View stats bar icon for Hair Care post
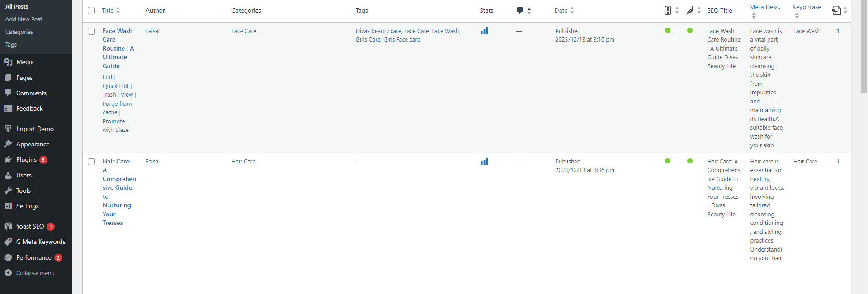 click(484, 161)
